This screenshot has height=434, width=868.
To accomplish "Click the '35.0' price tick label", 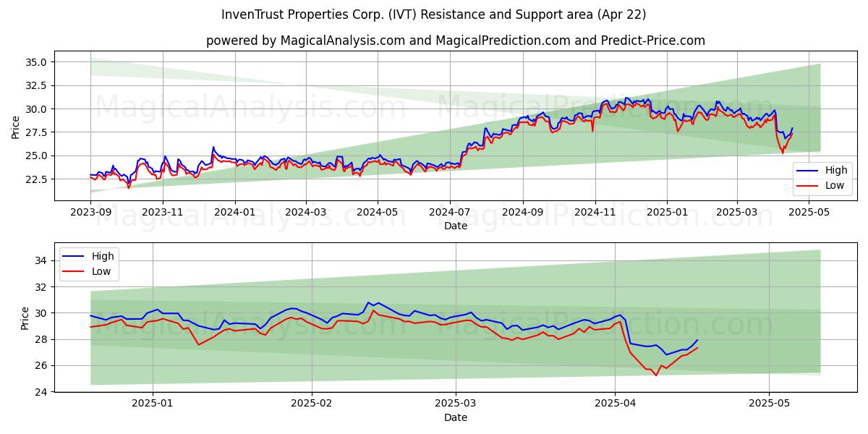I will pos(37,62).
